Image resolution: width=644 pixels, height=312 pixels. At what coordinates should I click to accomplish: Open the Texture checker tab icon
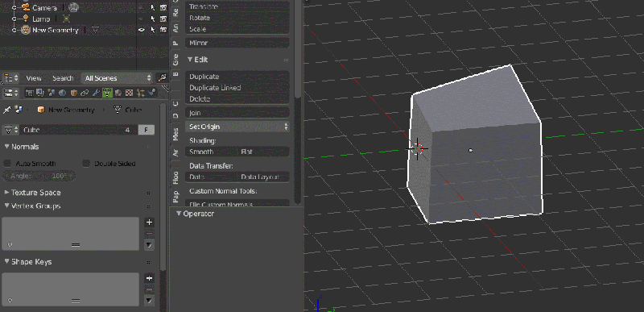(129, 93)
